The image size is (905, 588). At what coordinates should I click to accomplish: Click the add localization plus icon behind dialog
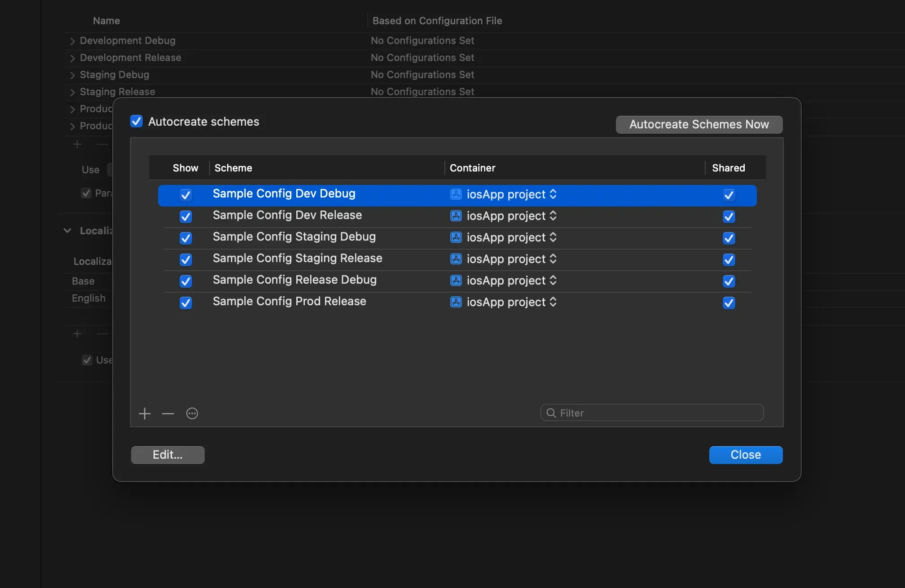coord(77,333)
